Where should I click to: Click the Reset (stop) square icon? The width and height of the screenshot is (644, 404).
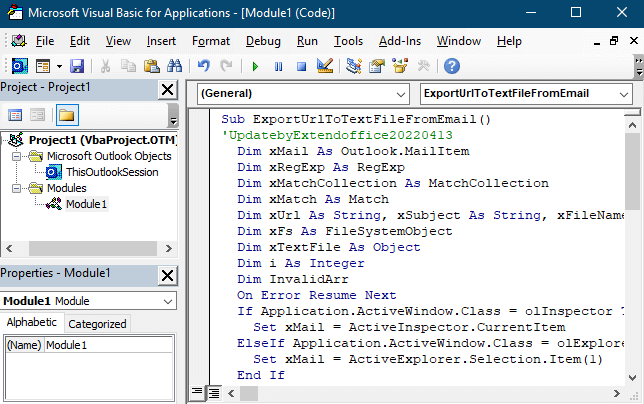click(300, 66)
